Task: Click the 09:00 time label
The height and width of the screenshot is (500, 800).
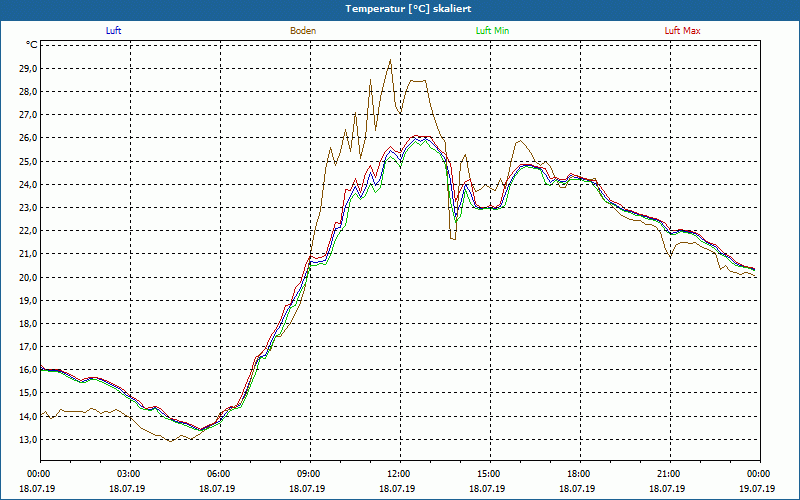Action: click(310, 474)
